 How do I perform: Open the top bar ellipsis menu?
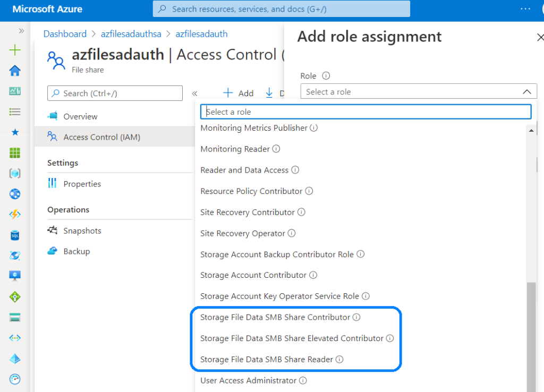(525, 9)
